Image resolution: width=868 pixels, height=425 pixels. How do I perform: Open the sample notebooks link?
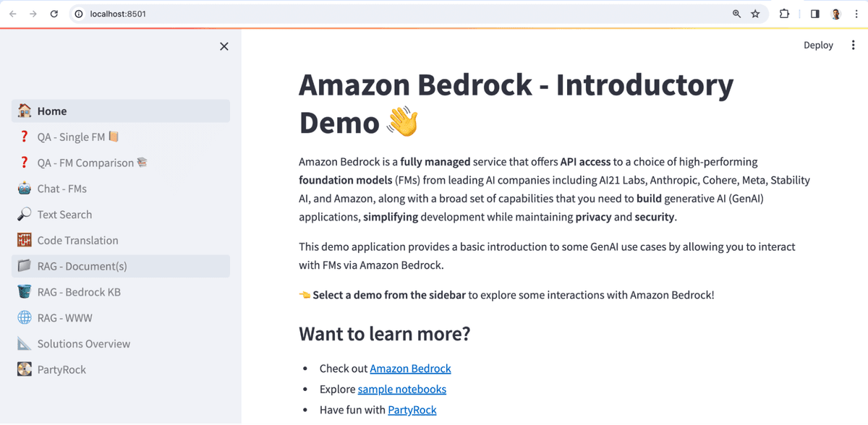[x=401, y=389]
